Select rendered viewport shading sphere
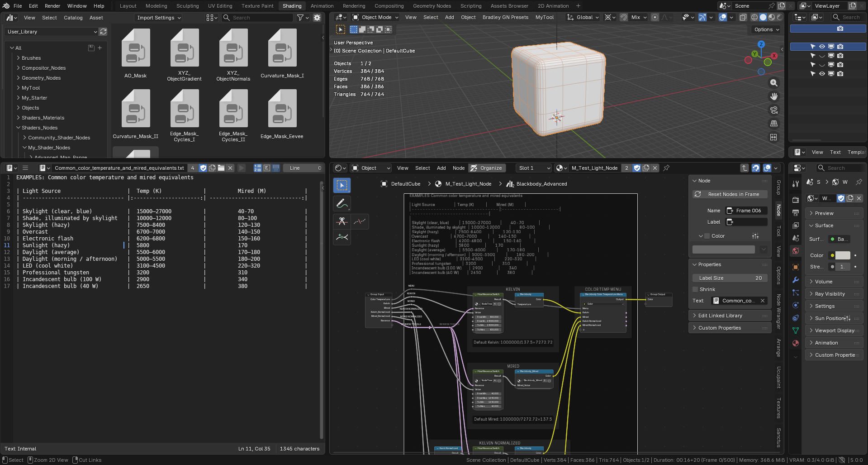868x465 pixels. 780,17
